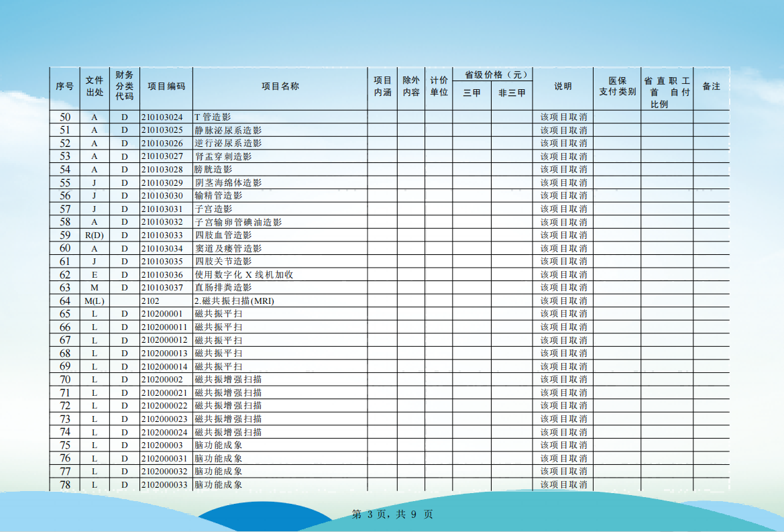Click the M(L) source cell
The width and height of the screenshot is (784, 532).
tap(94, 301)
